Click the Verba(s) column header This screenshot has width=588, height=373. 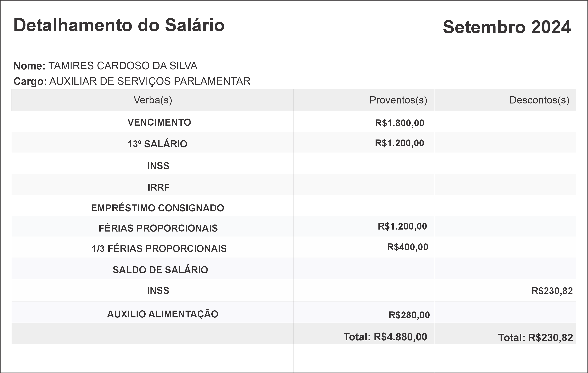click(x=153, y=100)
